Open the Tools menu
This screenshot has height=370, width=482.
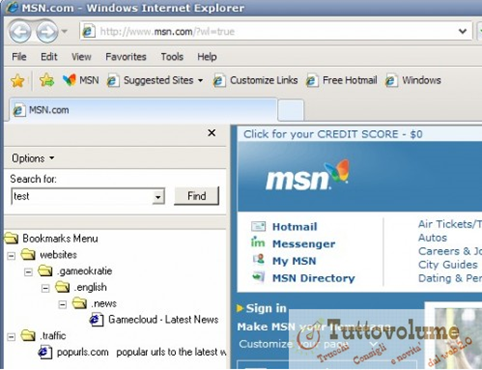pyautogui.click(x=172, y=57)
